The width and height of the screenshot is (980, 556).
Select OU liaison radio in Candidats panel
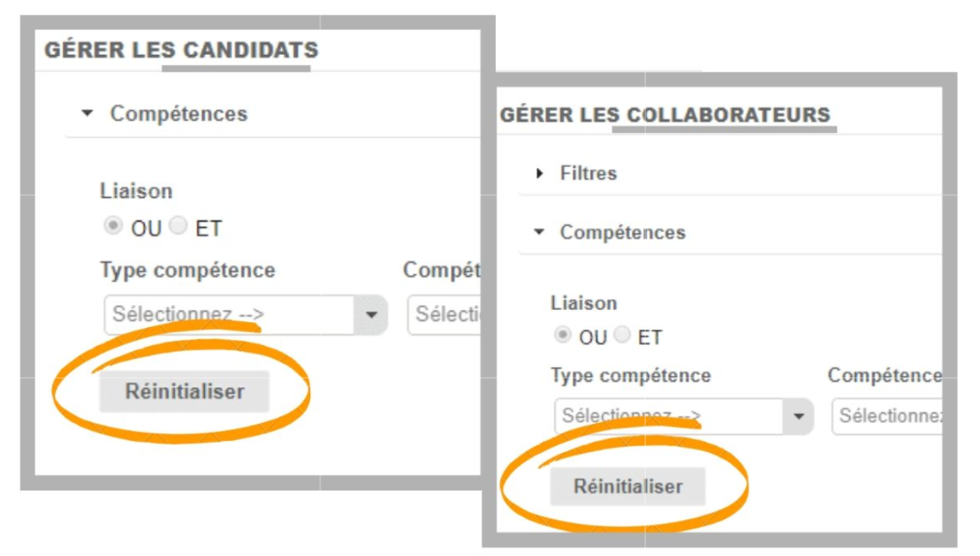pos(112,227)
